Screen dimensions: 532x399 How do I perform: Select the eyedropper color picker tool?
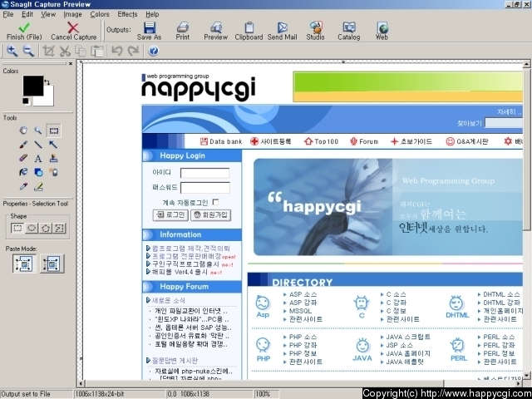[x=23, y=186]
